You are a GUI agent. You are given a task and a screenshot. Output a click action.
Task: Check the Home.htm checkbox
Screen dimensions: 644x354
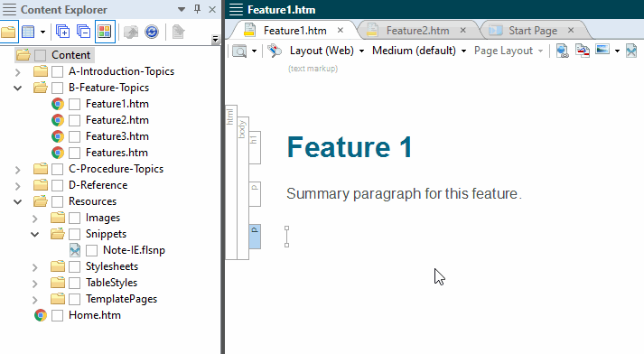58,315
